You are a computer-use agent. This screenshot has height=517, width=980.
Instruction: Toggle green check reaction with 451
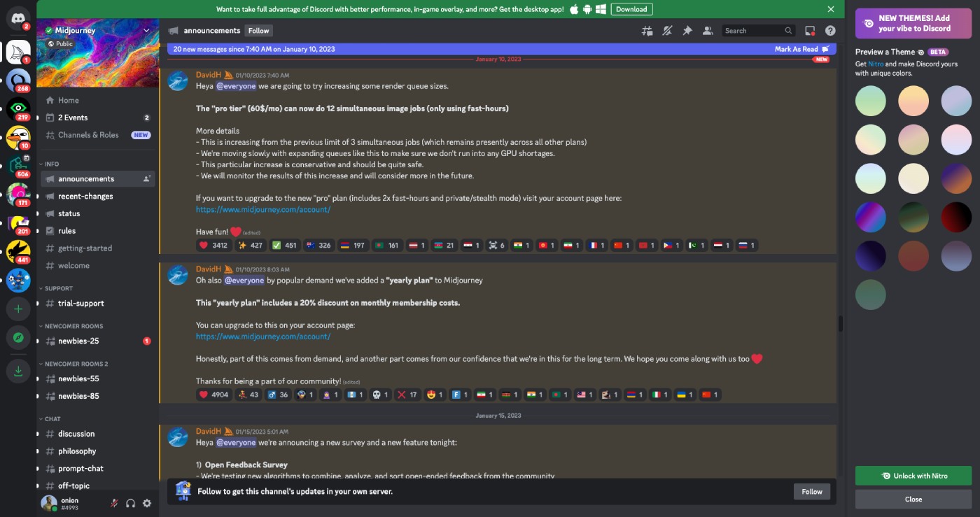(x=284, y=246)
